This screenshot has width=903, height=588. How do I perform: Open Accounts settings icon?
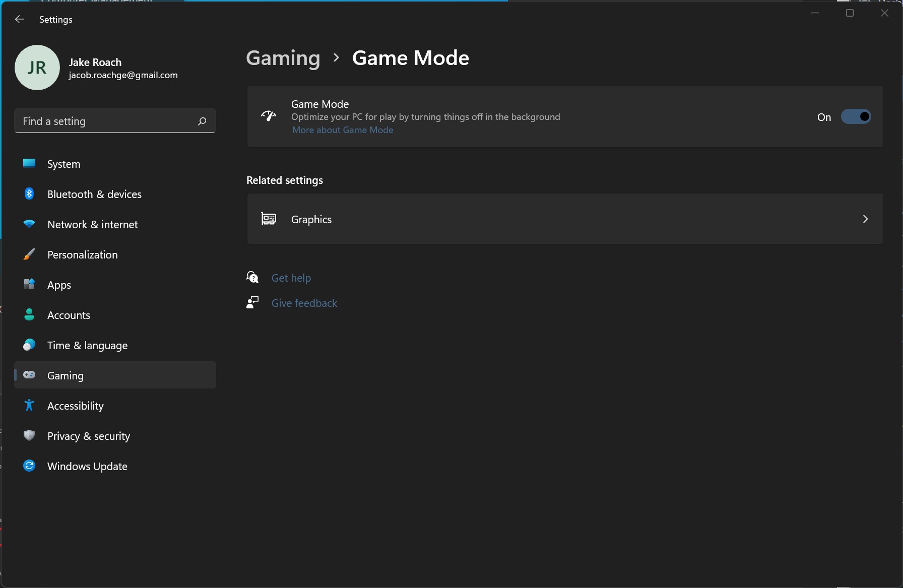pos(29,315)
